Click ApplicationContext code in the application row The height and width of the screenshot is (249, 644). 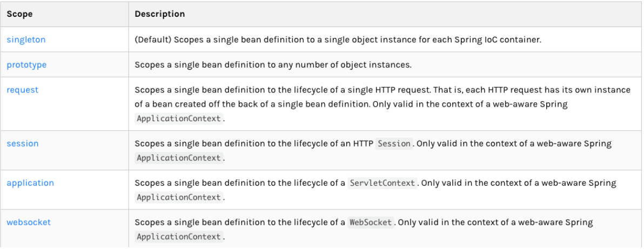tap(179, 198)
